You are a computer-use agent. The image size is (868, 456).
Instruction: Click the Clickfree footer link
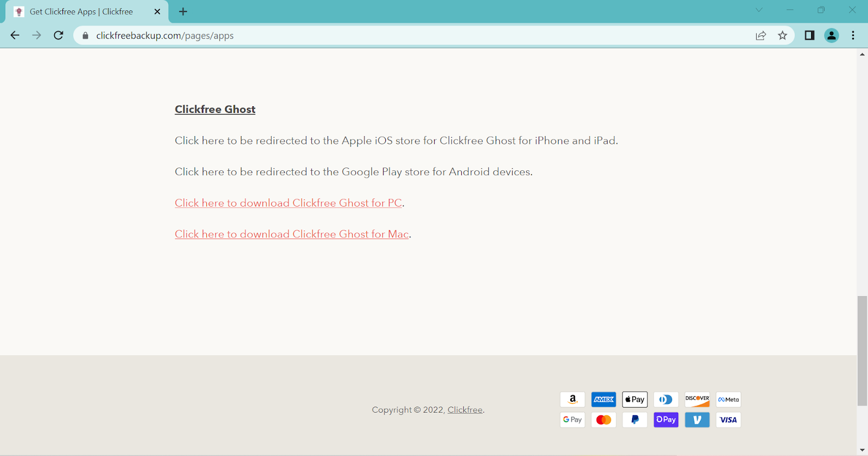tap(465, 410)
